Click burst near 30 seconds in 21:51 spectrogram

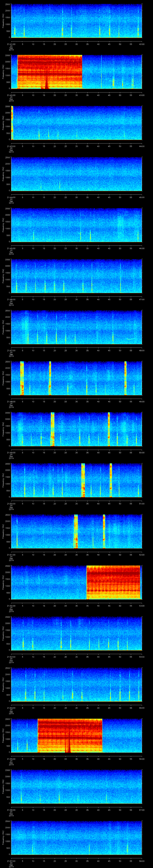(76, 531)
